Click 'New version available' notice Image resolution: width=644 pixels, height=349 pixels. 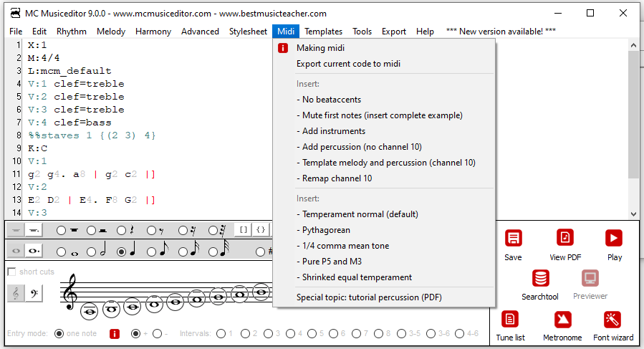coord(501,32)
